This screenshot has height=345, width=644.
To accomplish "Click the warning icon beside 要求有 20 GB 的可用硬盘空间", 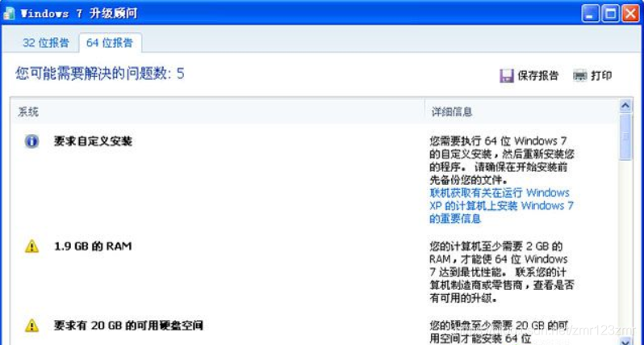I will (x=31, y=326).
